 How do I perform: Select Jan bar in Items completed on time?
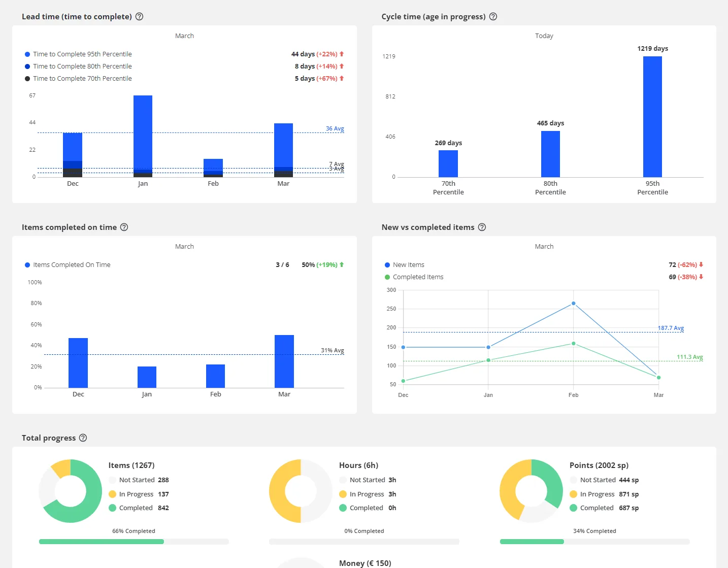point(147,377)
